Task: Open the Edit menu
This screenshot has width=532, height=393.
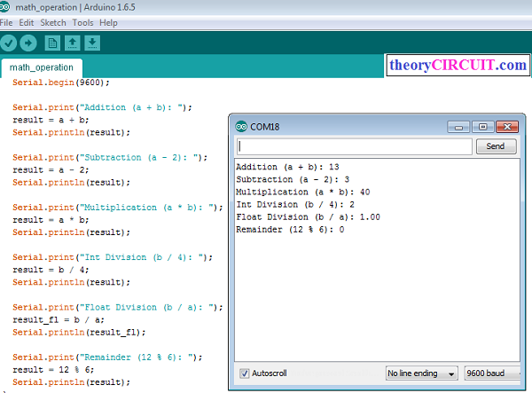Action: [x=26, y=23]
